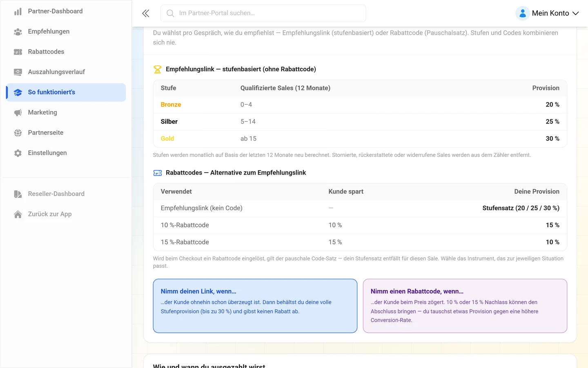The image size is (588, 368).
Task: Open the Mein Konto account label
Action: (550, 13)
